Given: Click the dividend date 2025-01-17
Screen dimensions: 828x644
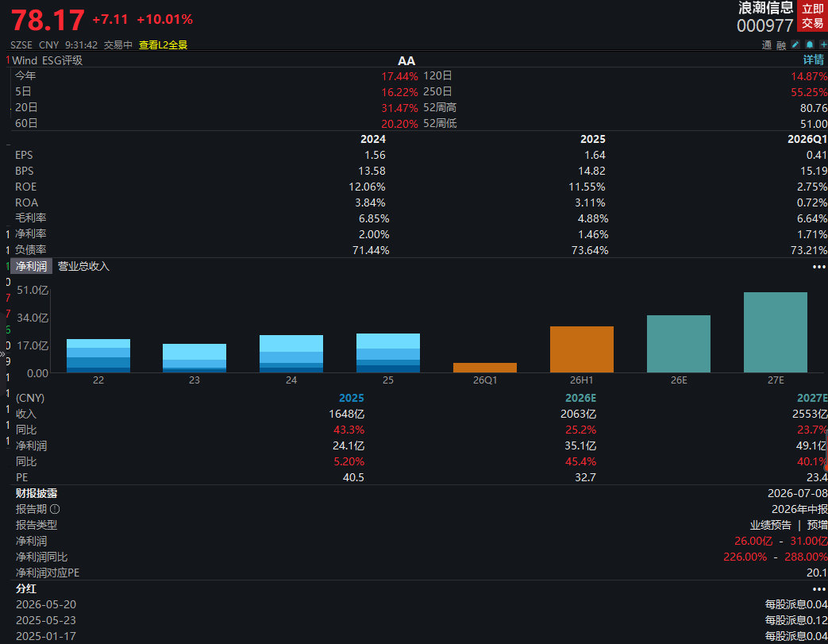Looking at the screenshot, I should [x=46, y=636].
